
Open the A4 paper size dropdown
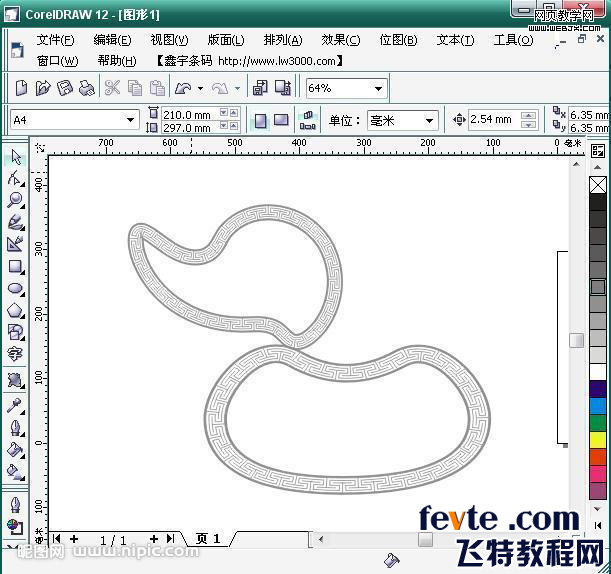[x=131, y=120]
